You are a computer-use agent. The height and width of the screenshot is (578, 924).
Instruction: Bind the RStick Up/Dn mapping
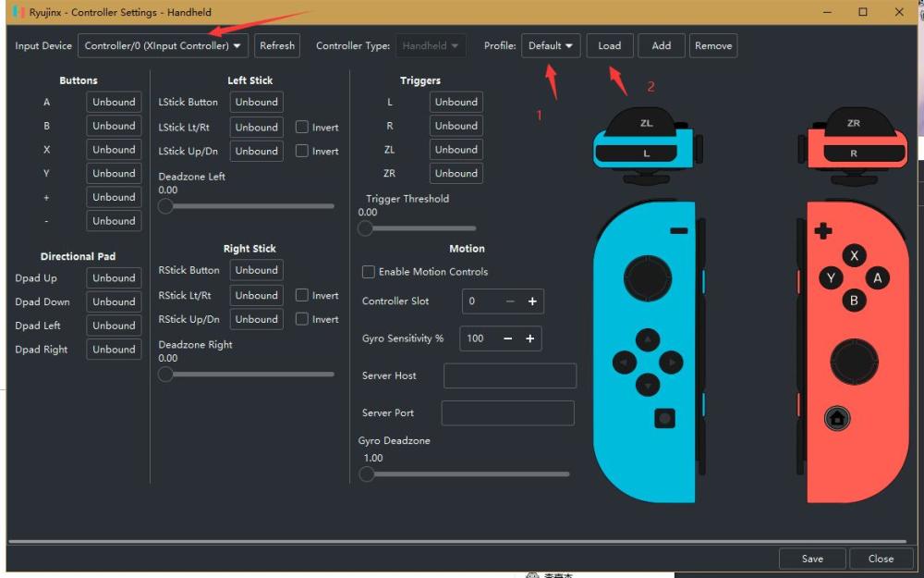pyautogui.click(x=256, y=319)
